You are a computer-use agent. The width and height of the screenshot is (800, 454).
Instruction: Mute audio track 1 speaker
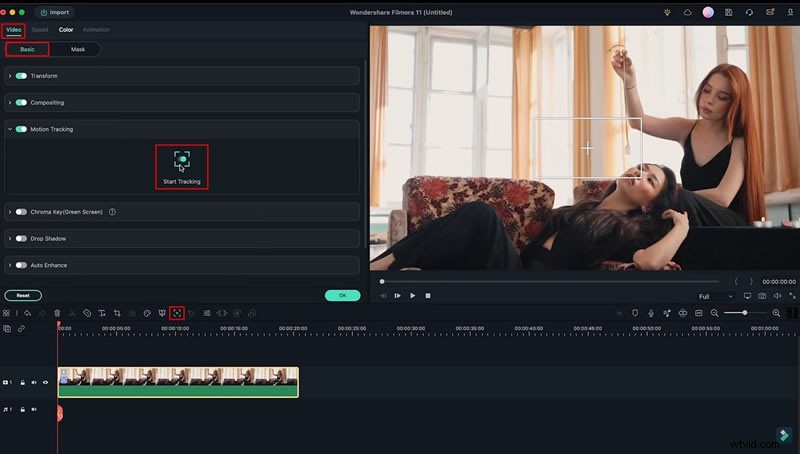click(x=34, y=409)
